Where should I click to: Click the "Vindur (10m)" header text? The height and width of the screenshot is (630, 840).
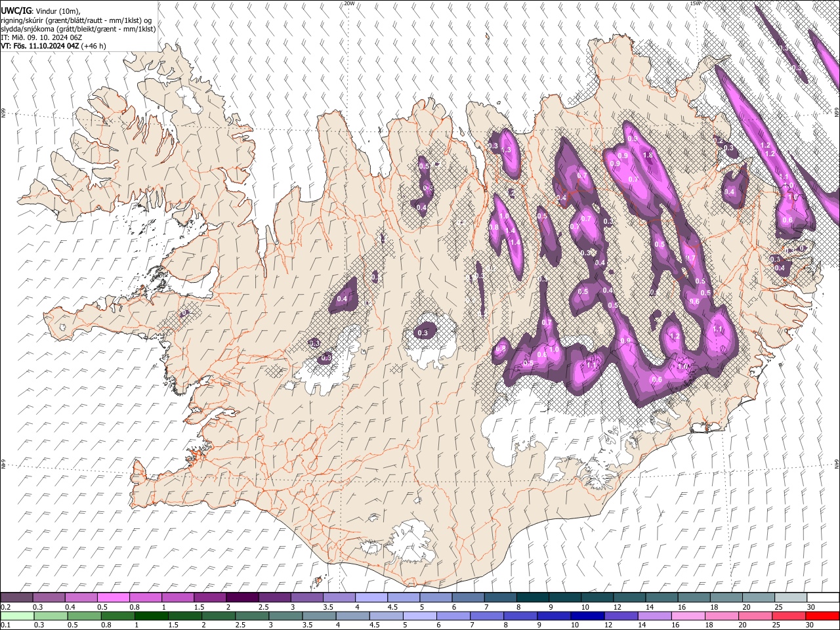click(x=56, y=11)
